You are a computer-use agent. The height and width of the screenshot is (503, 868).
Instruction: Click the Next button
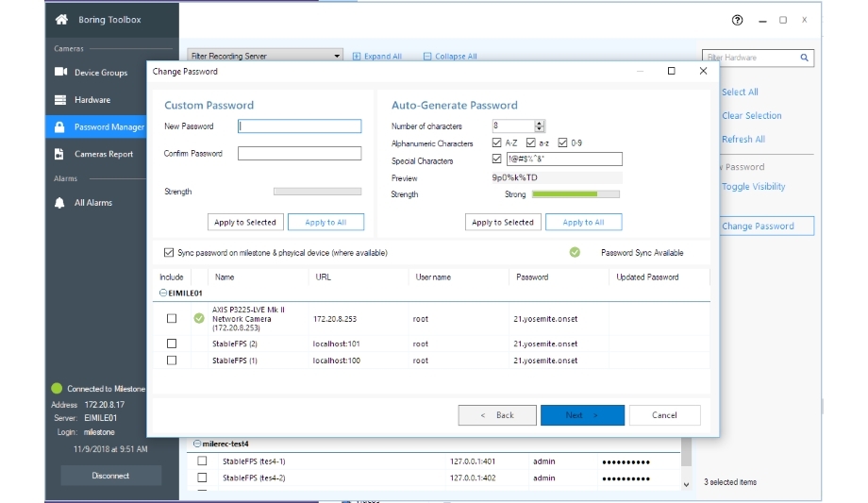click(x=582, y=415)
